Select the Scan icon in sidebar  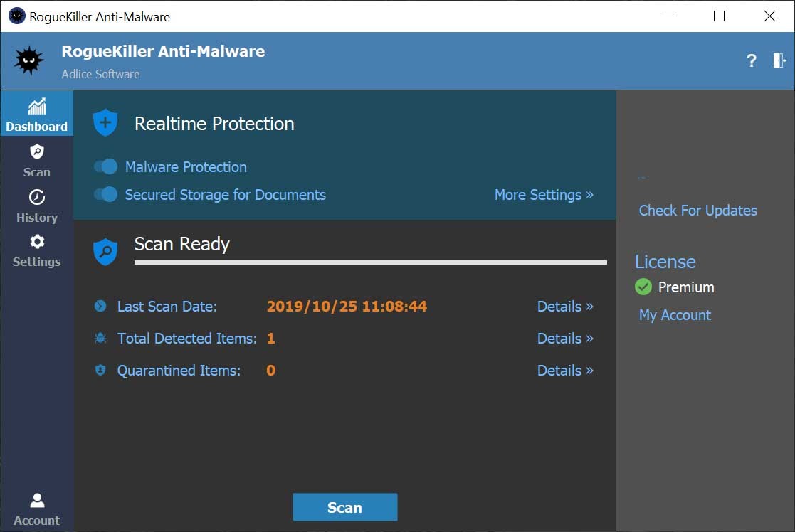[36, 161]
